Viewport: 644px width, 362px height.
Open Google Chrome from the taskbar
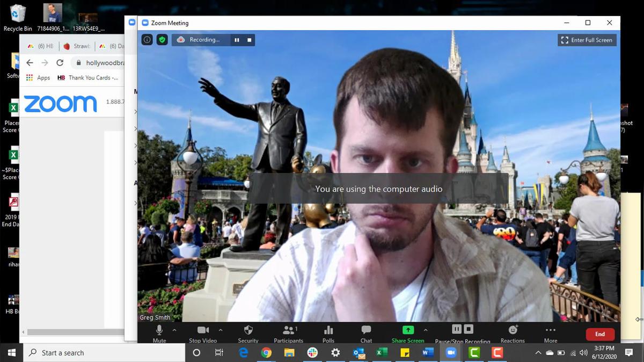pyautogui.click(x=266, y=353)
